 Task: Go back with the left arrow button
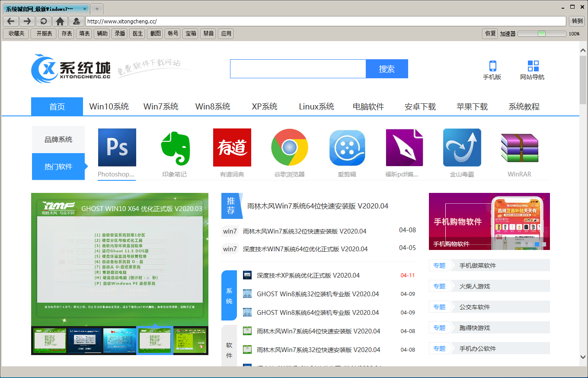[x=11, y=21]
